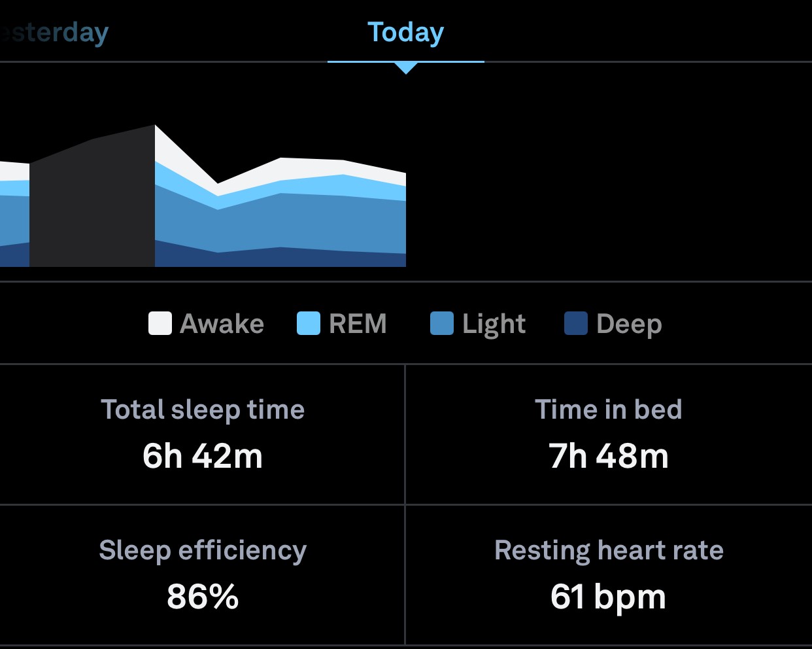Click the 6h 42m sleep time value
The width and height of the screenshot is (812, 649).
click(203, 456)
